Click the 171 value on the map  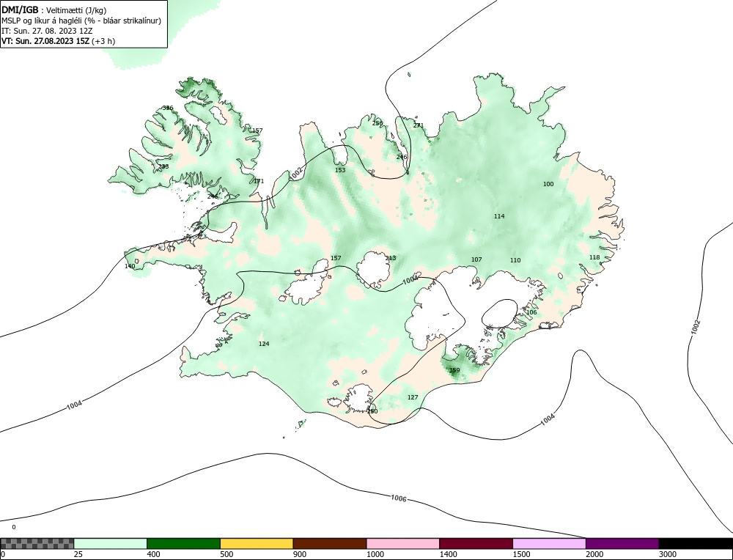[x=259, y=181]
